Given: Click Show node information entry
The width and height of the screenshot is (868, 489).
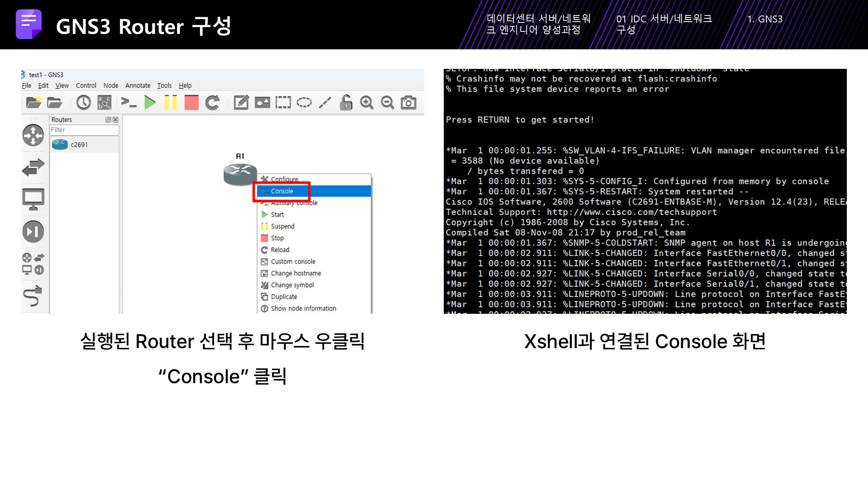Looking at the screenshot, I should click(x=303, y=308).
